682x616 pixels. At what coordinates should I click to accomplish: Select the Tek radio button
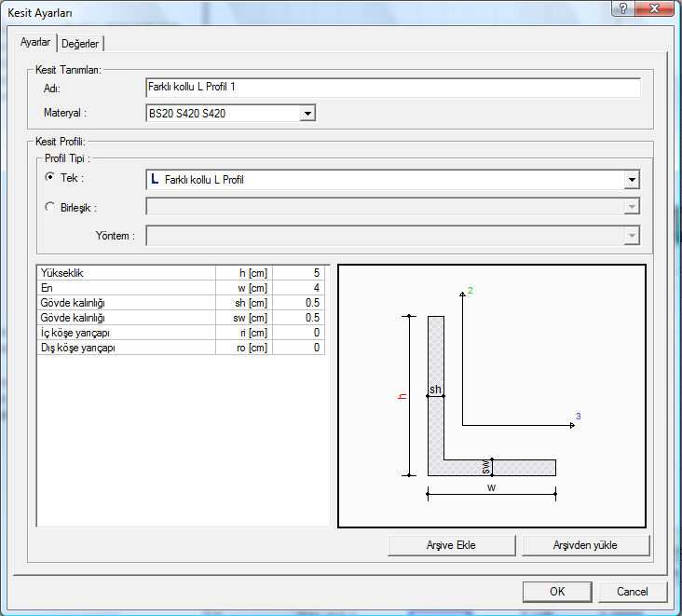coord(50,177)
